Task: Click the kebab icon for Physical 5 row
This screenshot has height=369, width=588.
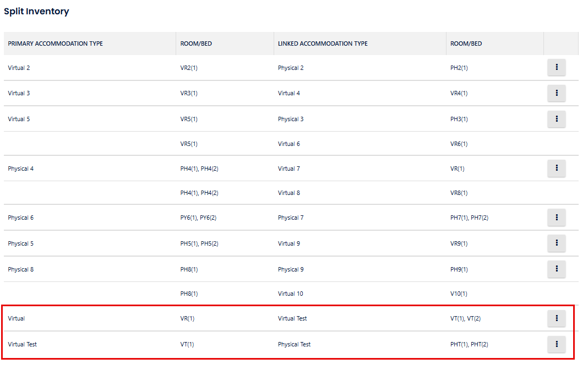Action: (x=557, y=243)
